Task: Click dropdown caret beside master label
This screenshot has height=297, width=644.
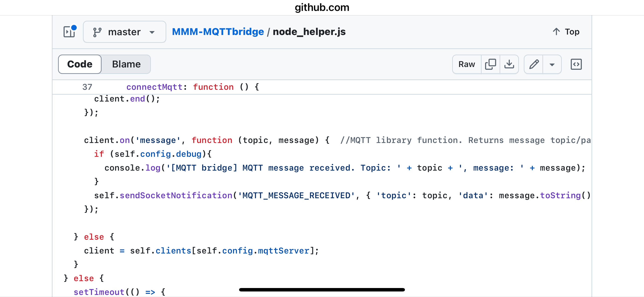Action: point(152,32)
